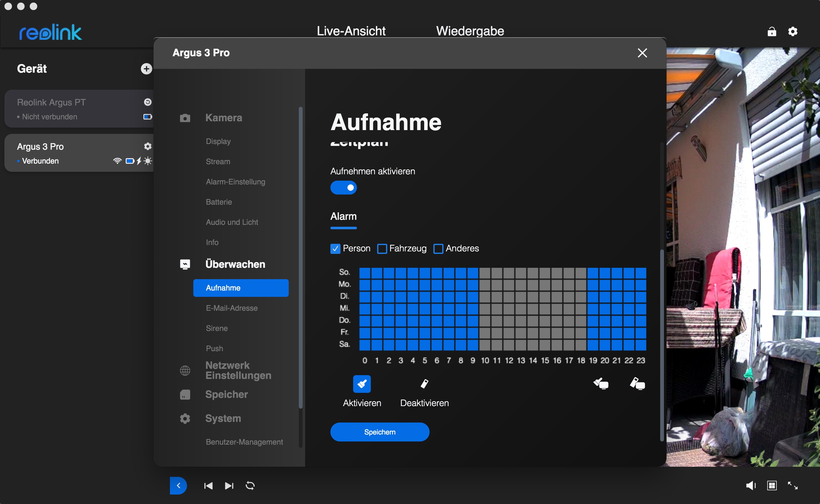This screenshot has width=820, height=504.
Task: Collapse sidebar with blue arrow button
Action: coord(178,486)
